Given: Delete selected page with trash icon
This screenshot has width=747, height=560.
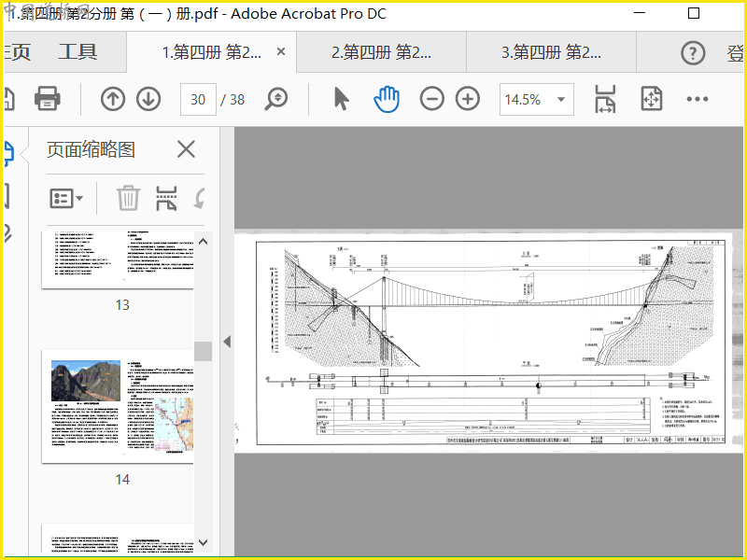Looking at the screenshot, I should [128, 198].
